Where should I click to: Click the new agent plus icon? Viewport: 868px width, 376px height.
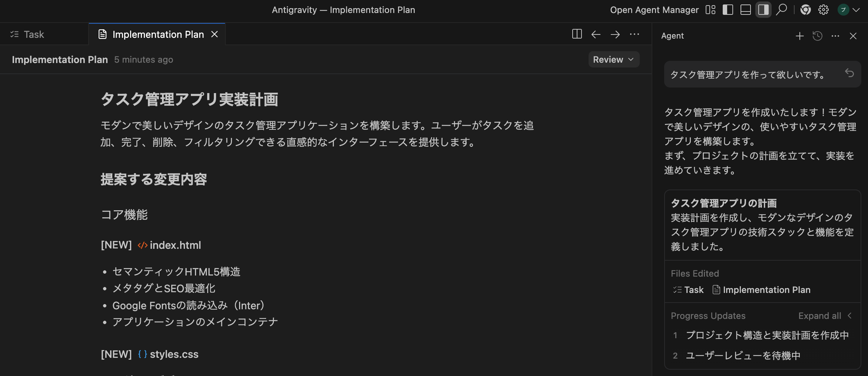click(x=799, y=36)
